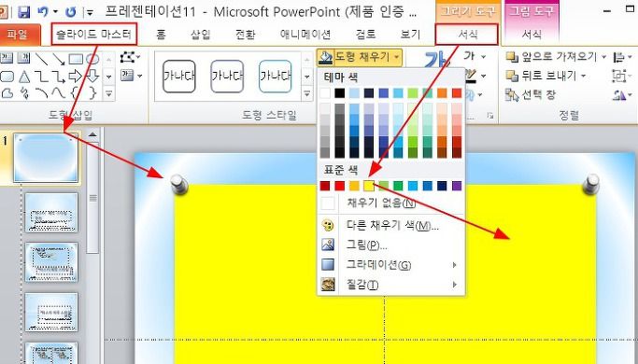Click the large WordArt text fill 가 icon
The width and height of the screenshot is (638, 364).
[436, 60]
